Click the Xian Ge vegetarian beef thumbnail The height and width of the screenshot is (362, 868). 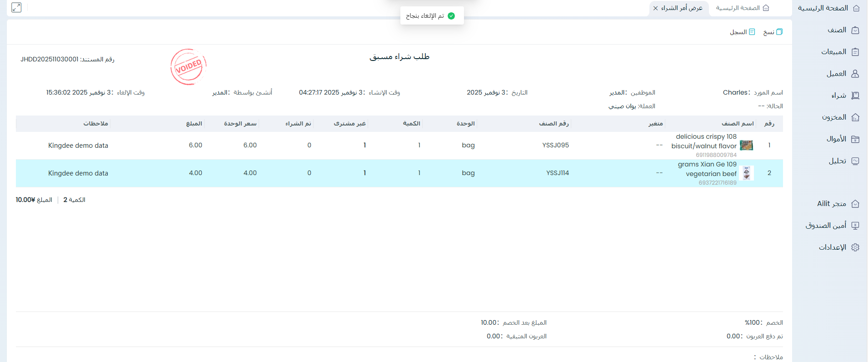point(747,173)
